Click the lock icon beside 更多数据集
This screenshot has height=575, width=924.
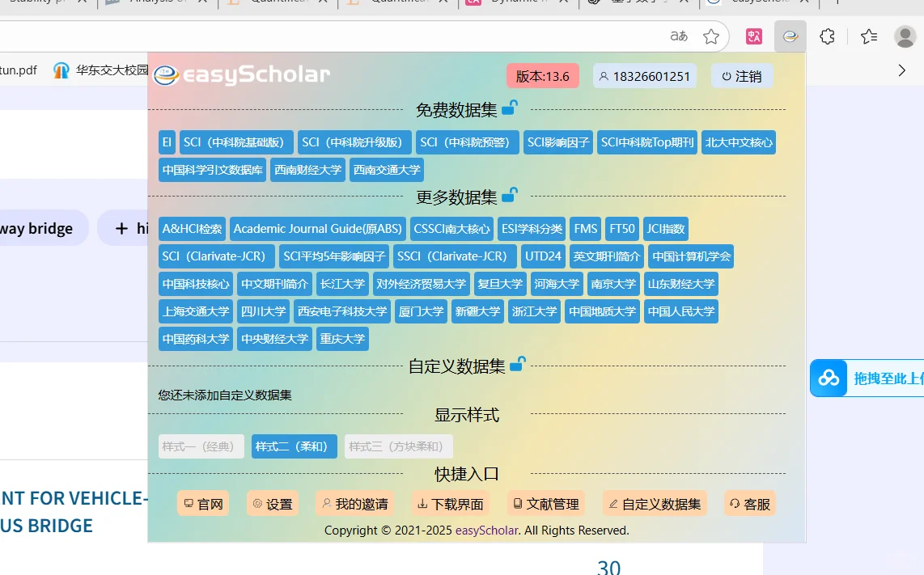click(x=510, y=194)
